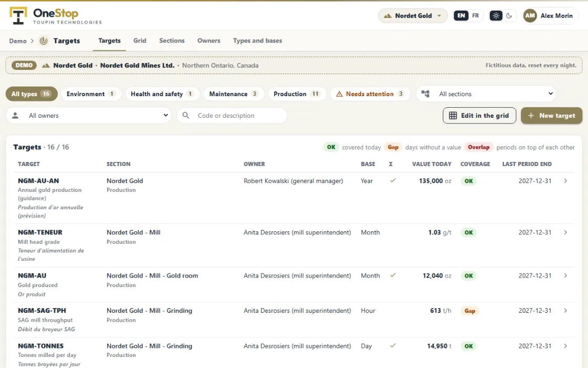Click the hierarchy icon in sections selector
Image resolution: width=588 pixels, height=368 pixels.
click(x=425, y=94)
